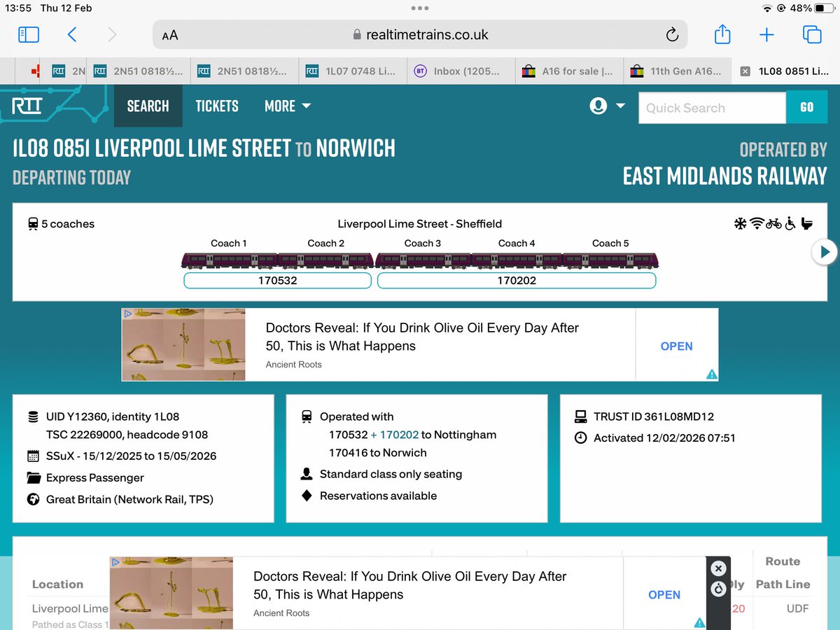Switch to the 2N51 0818½ second tab
Image resolution: width=840 pixels, height=630 pixels.
(x=244, y=71)
